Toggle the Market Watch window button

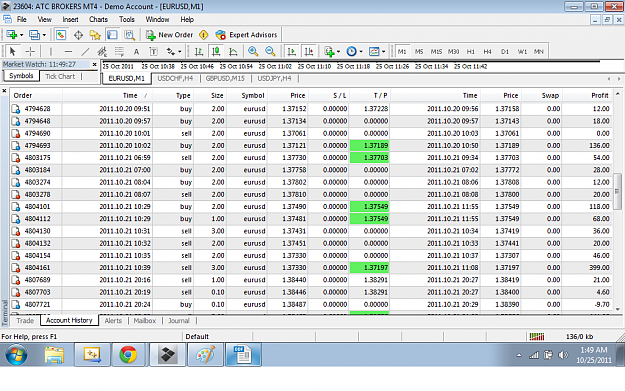pos(61,35)
